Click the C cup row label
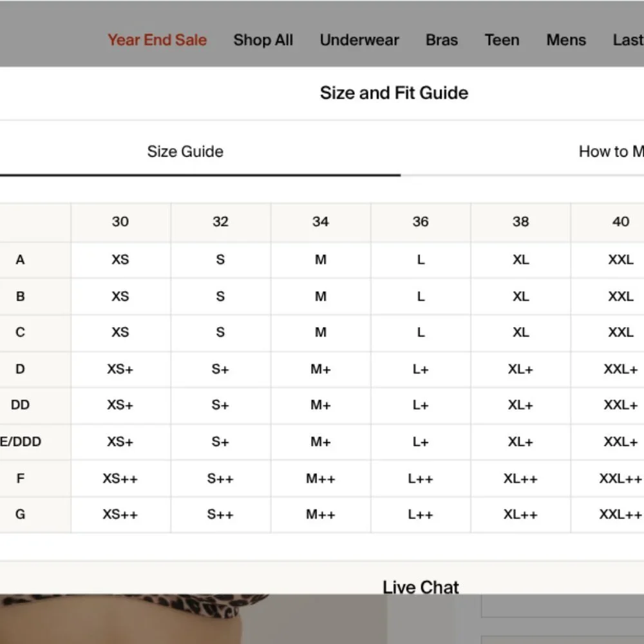Screen dimensions: 644x644 [x=20, y=332]
